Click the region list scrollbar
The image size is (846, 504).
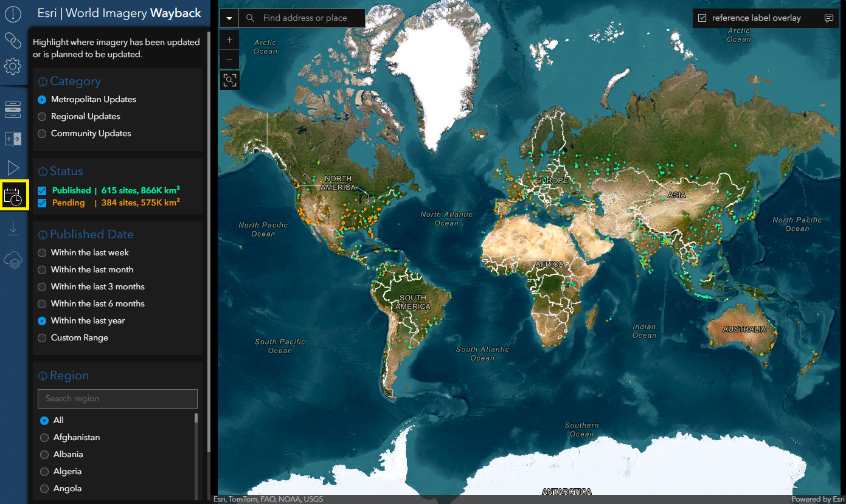pos(196,418)
